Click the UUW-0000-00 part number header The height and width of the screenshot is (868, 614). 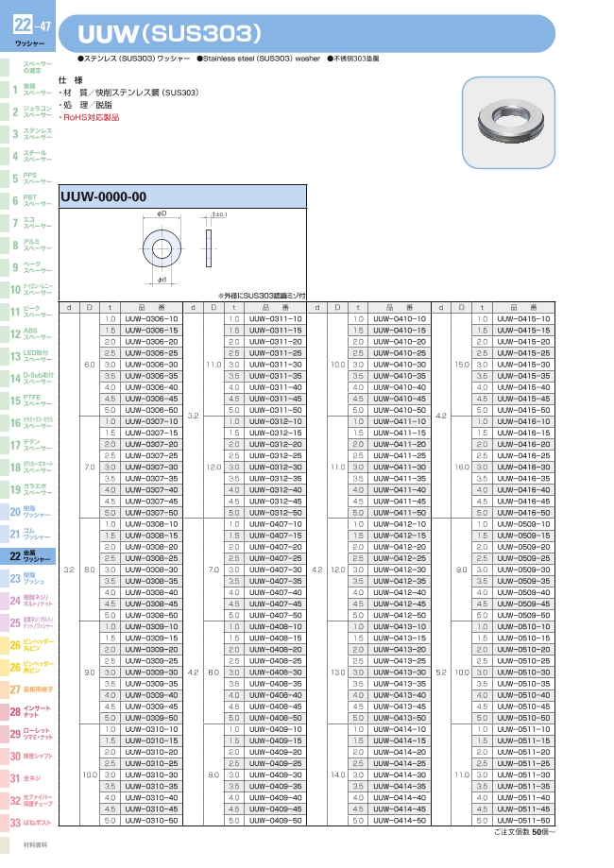182,196
